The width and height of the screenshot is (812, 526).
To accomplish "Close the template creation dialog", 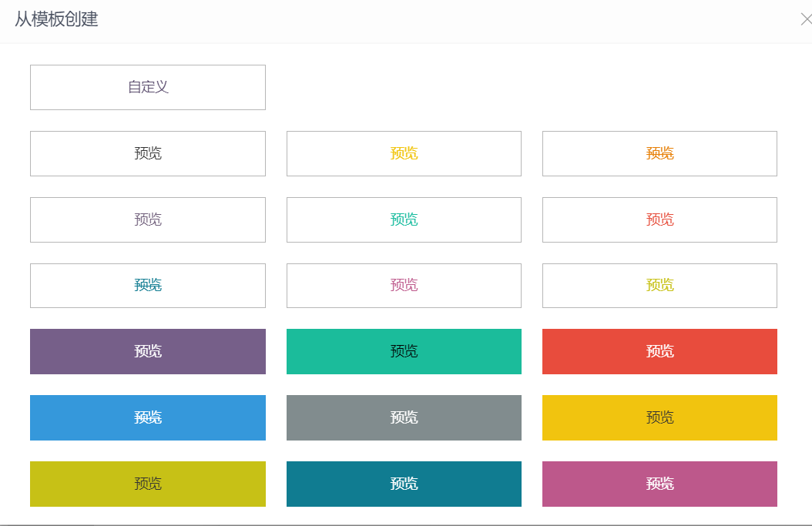I will tap(805, 20).
